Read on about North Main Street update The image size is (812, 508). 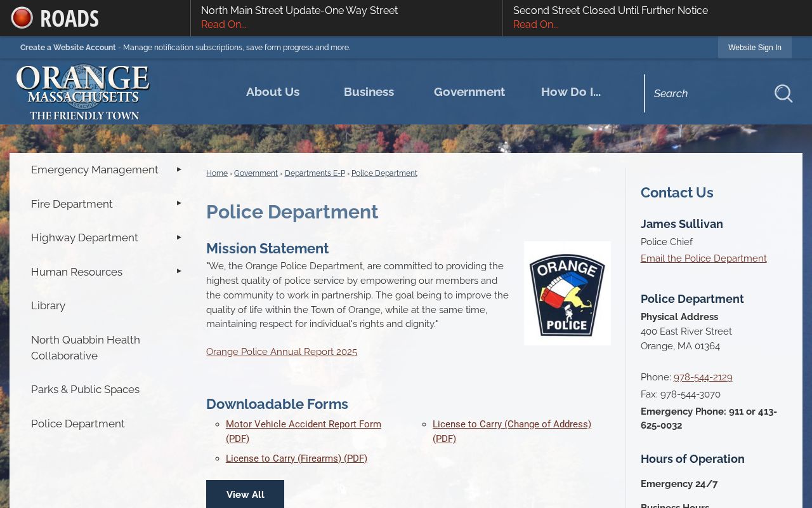(224, 25)
